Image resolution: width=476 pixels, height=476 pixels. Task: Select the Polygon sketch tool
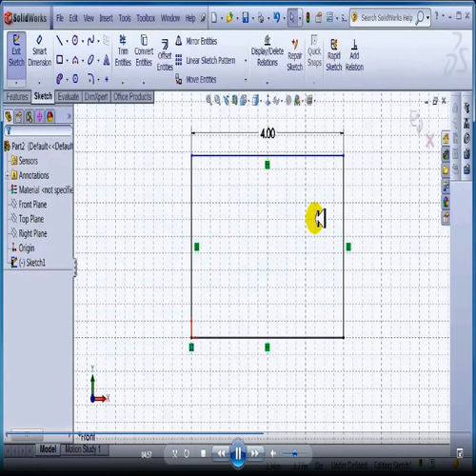(x=75, y=78)
